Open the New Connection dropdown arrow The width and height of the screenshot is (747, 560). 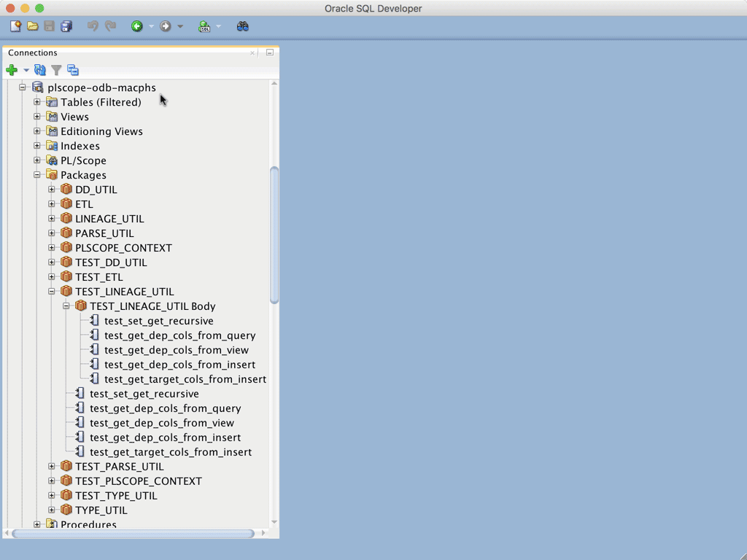pyautogui.click(x=26, y=71)
